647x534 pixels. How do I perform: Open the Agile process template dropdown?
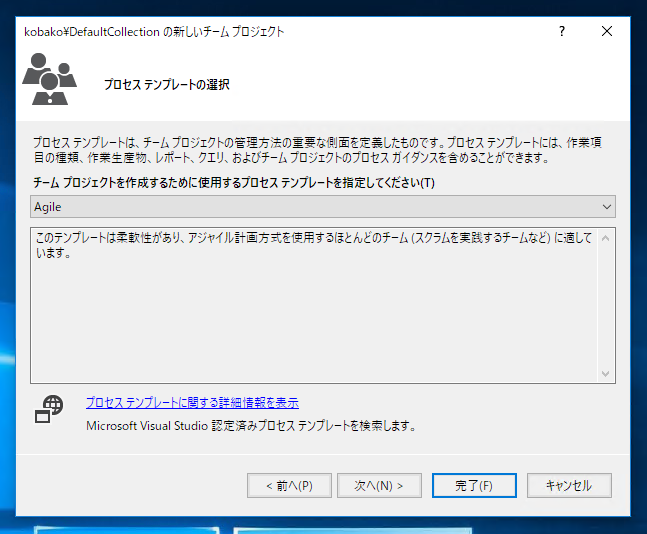point(323,207)
